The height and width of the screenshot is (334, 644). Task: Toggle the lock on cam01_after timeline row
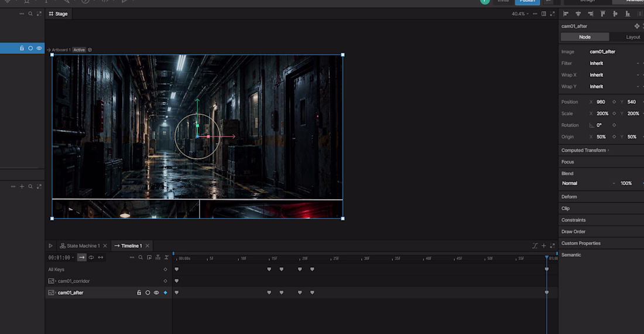[139, 292]
